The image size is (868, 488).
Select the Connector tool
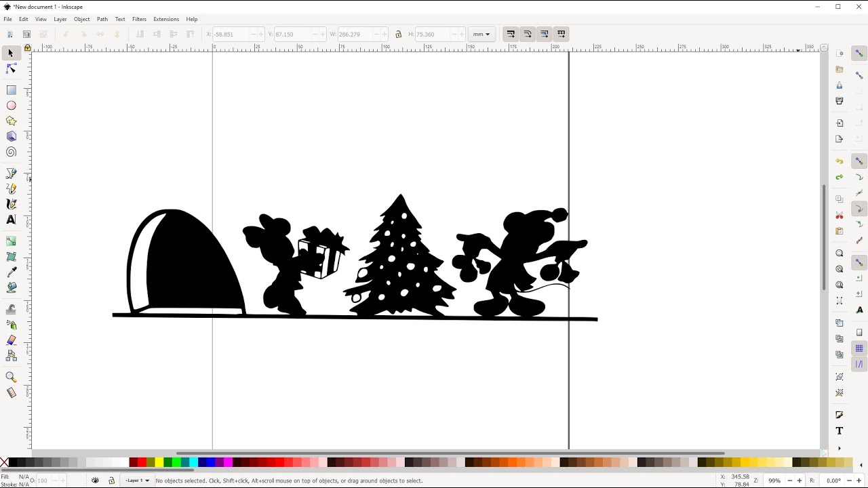click(11, 355)
